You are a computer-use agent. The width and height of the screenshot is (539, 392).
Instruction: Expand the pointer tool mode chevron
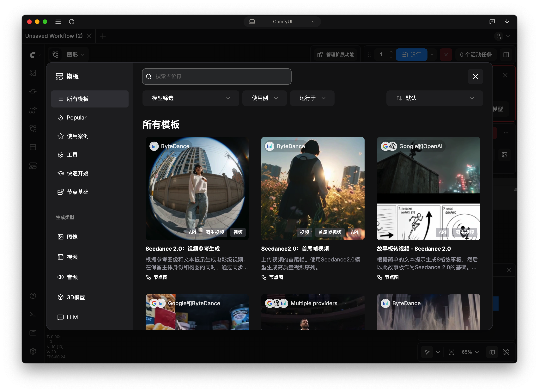pyautogui.click(x=438, y=352)
